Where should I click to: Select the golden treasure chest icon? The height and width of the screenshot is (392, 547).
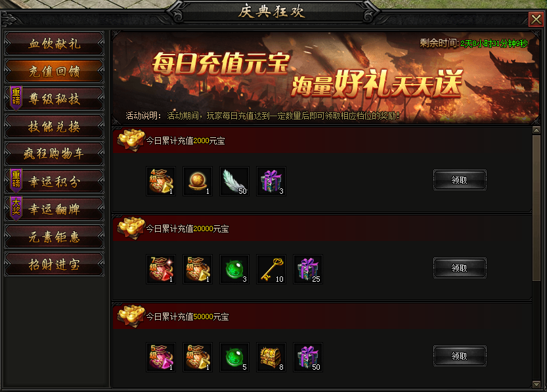(271, 357)
